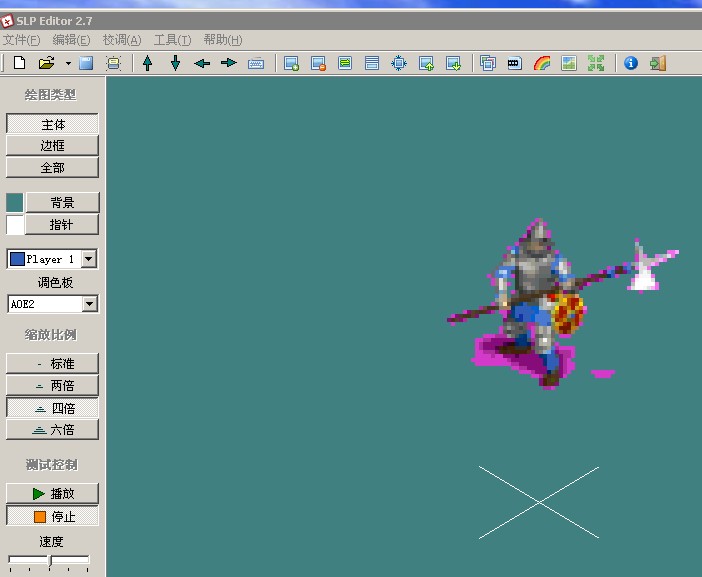The image size is (702, 577).
Task: Open the 工具(T) menu
Action: 172,40
